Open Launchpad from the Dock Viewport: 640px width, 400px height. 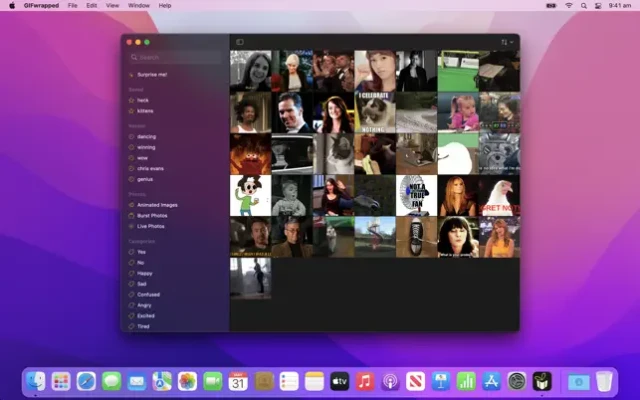[61, 382]
